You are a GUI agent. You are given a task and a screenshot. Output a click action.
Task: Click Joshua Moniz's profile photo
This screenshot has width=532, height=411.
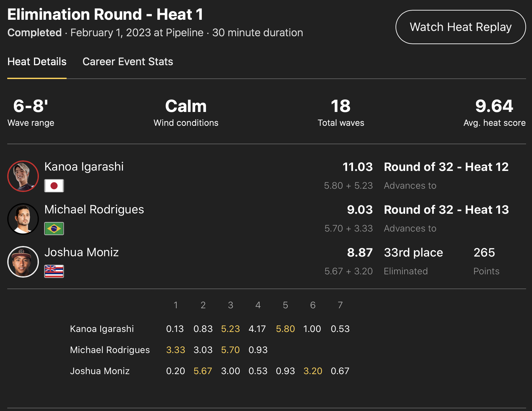[x=23, y=262]
